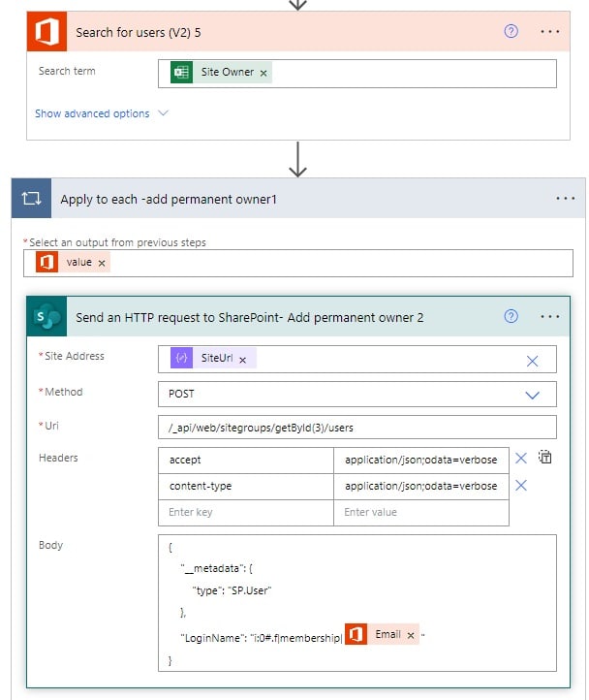Click the Excel icon on the Site Owner token
The width and height of the screenshot is (589, 700).
tap(181, 73)
